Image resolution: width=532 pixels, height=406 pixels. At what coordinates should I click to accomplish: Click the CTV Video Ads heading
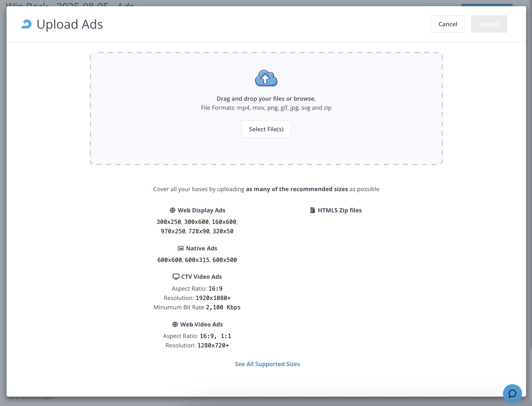point(201,277)
